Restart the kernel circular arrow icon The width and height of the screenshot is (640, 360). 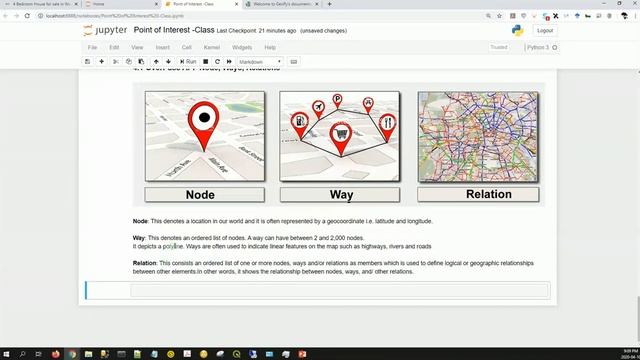point(218,62)
